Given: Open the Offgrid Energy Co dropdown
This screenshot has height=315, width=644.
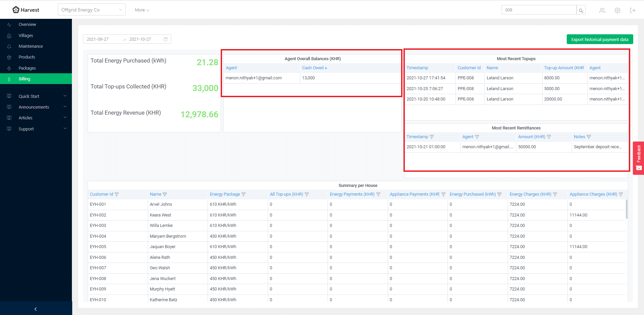Looking at the screenshot, I should pyautogui.click(x=91, y=10).
